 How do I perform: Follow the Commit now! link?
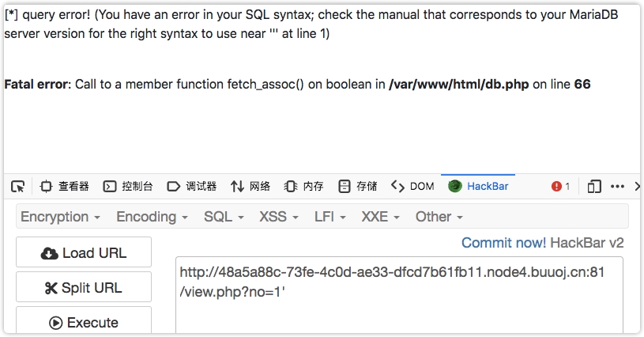tap(503, 243)
